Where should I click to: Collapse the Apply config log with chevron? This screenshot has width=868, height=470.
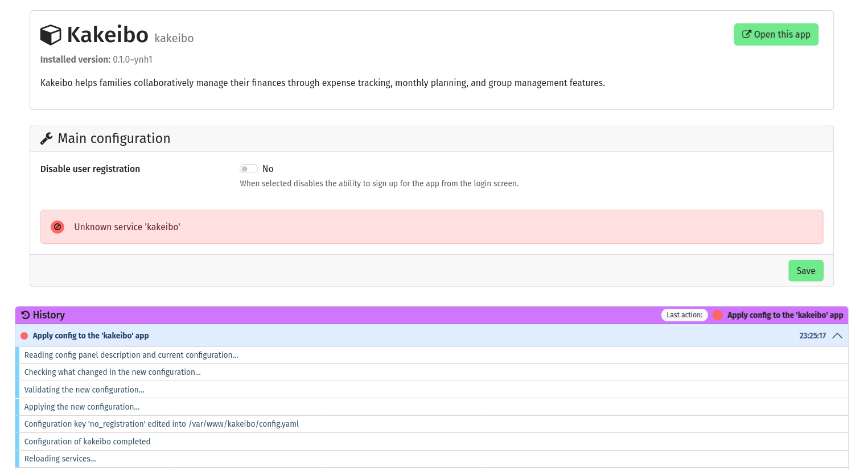click(x=837, y=336)
